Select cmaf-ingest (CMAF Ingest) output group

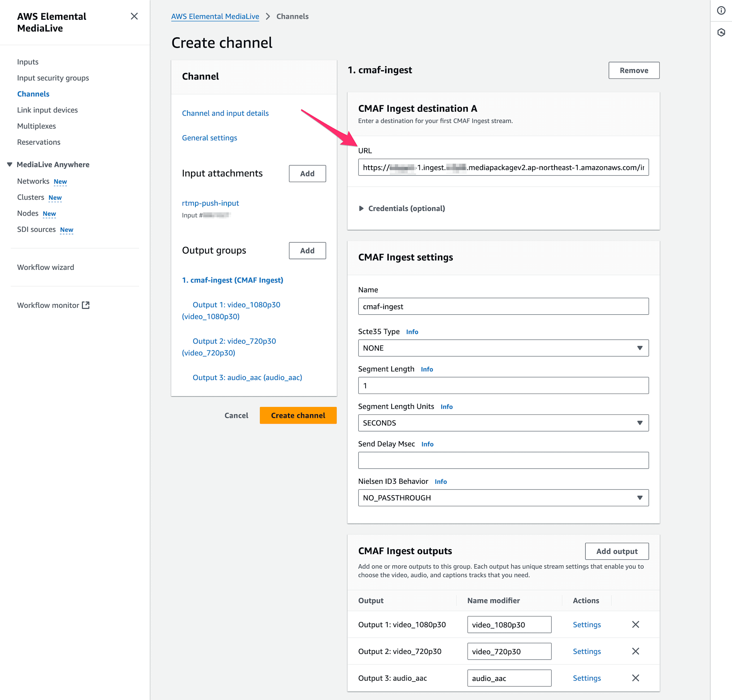tap(232, 280)
